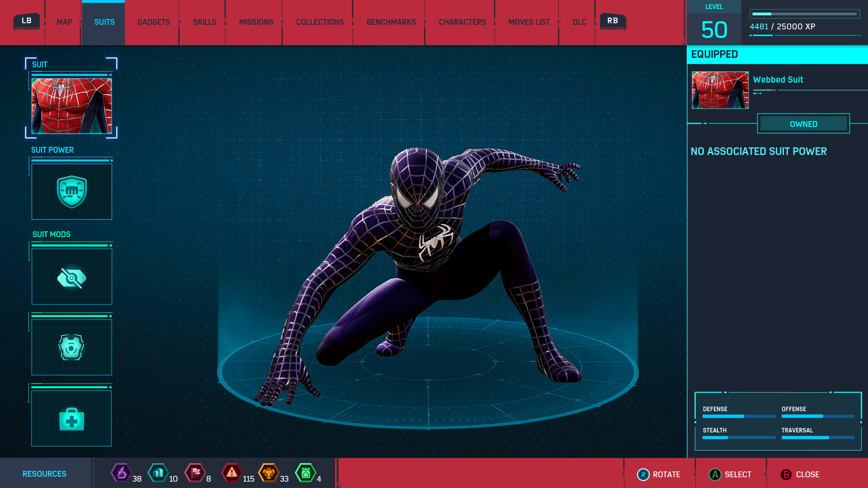Click the teal landmark token resource icon

158,473
